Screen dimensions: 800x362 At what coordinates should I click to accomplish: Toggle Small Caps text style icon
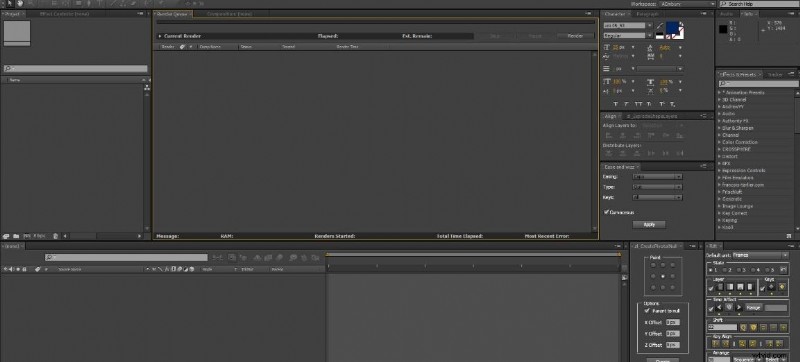pyautogui.click(x=649, y=105)
